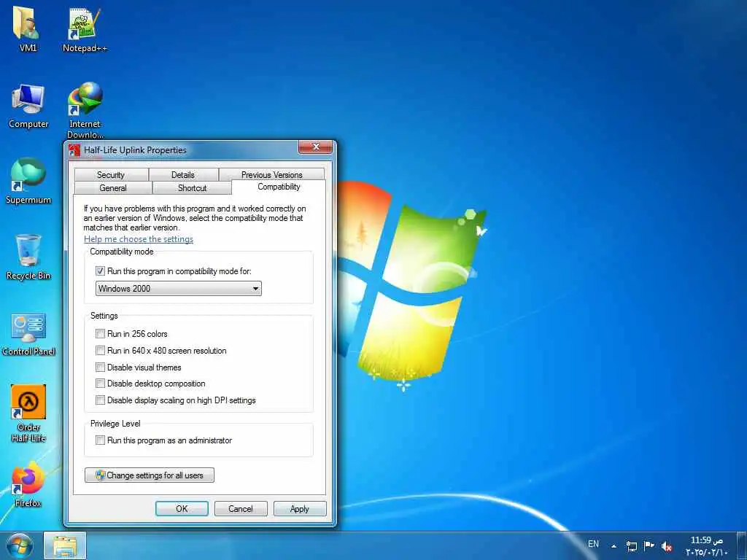Click the EN language indicator in the tray
Viewport: 747px width, 560px height.
(593, 544)
